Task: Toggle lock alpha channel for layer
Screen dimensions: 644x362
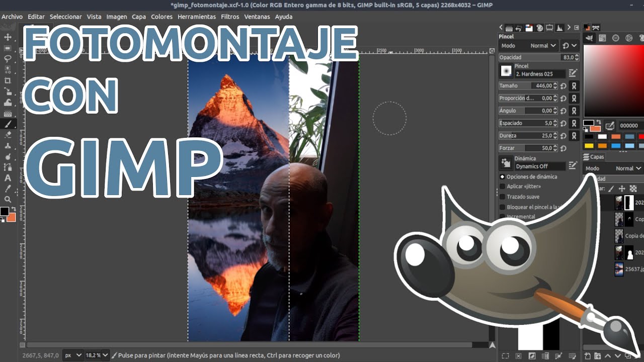Action: tap(633, 189)
